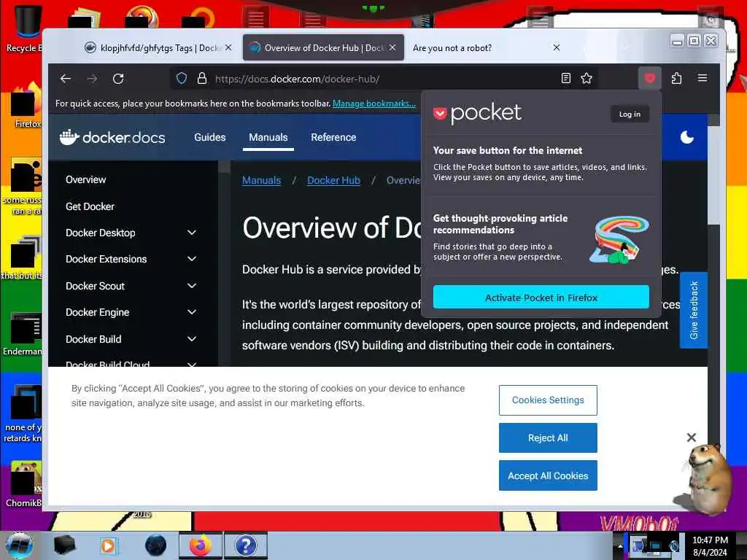This screenshot has width=747, height=560.
Task: Open the Firefox hamburger application menu
Action: tap(703, 77)
